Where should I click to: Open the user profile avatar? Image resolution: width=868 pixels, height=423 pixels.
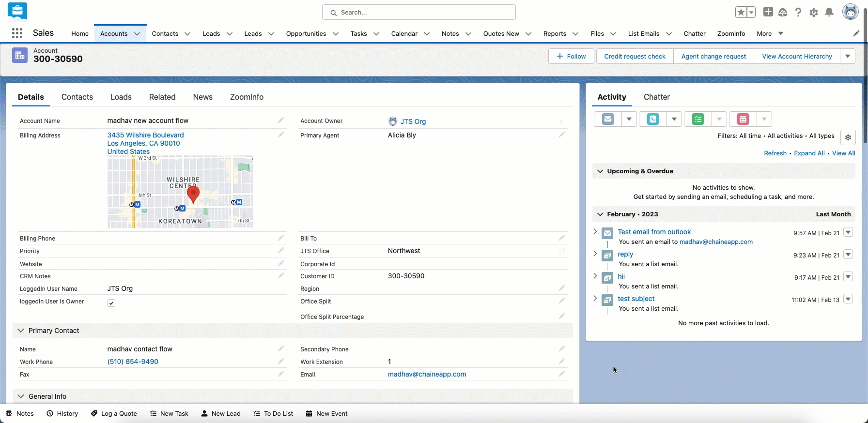(850, 12)
